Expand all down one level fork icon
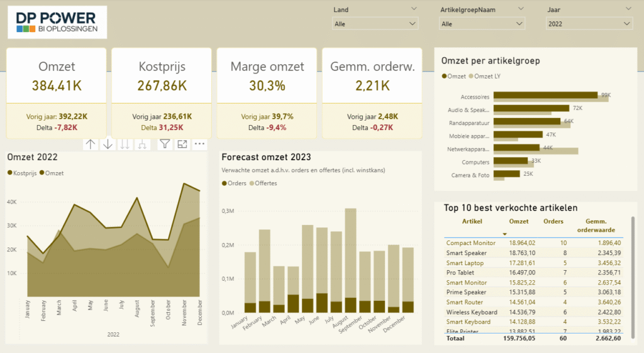This screenshot has height=353, width=644. click(143, 144)
